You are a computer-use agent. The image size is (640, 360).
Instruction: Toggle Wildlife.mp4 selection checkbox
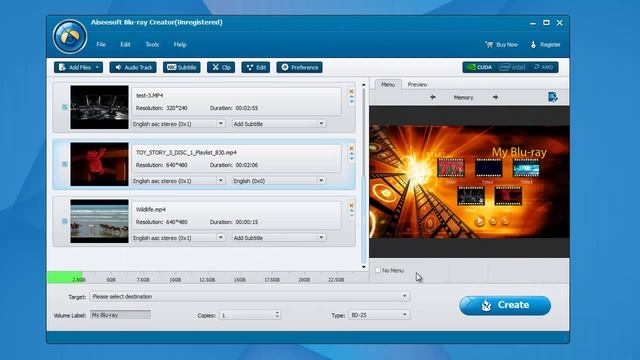64,221
